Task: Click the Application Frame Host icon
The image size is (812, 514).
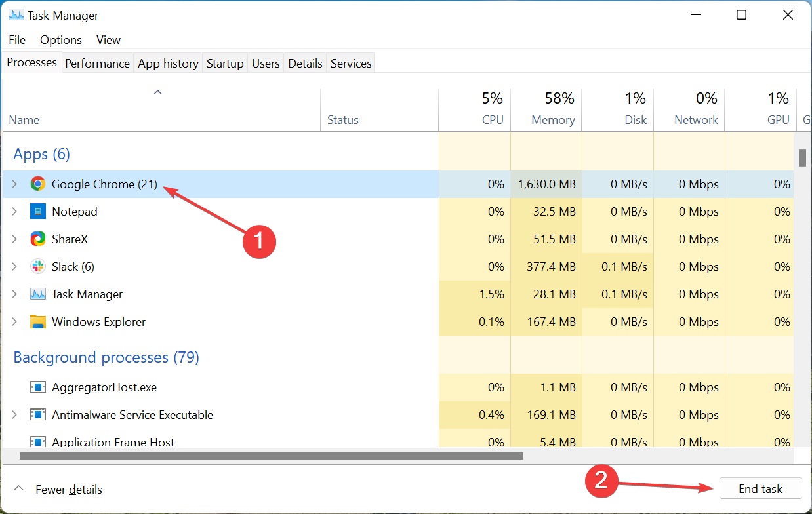Action: pyautogui.click(x=38, y=443)
